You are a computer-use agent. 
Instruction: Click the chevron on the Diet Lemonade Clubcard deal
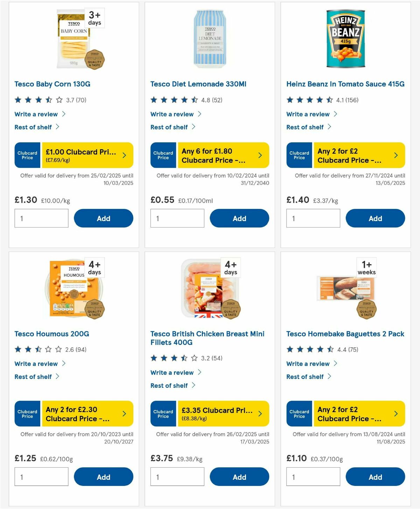click(x=260, y=155)
